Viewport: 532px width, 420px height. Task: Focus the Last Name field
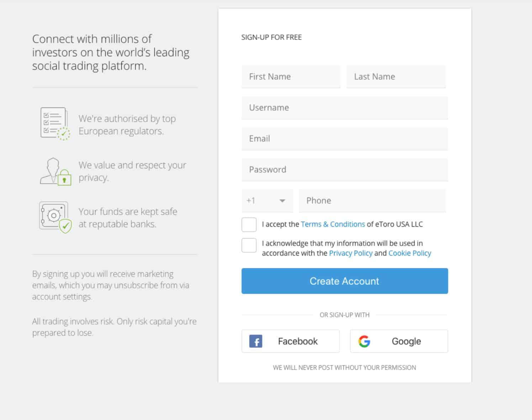coord(396,77)
